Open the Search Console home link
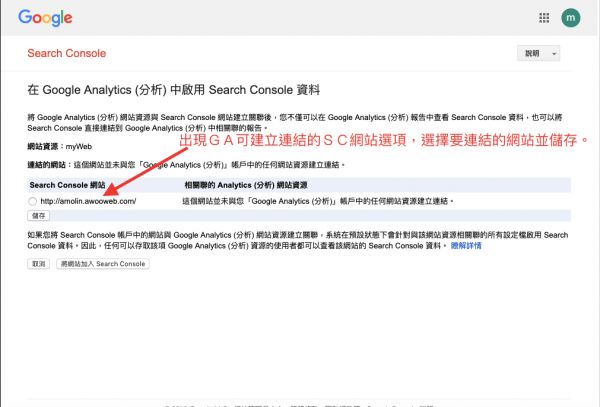This screenshot has height=407, width=600. [67, 53]
